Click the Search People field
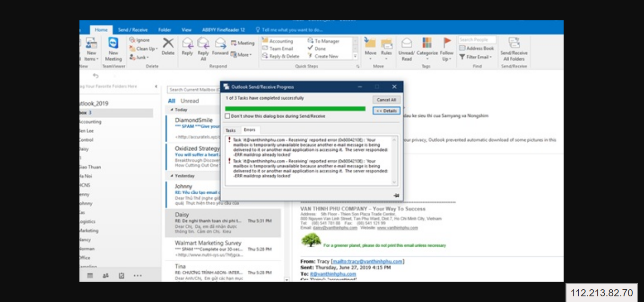644x302 pixels. click(x=477, y=40)
